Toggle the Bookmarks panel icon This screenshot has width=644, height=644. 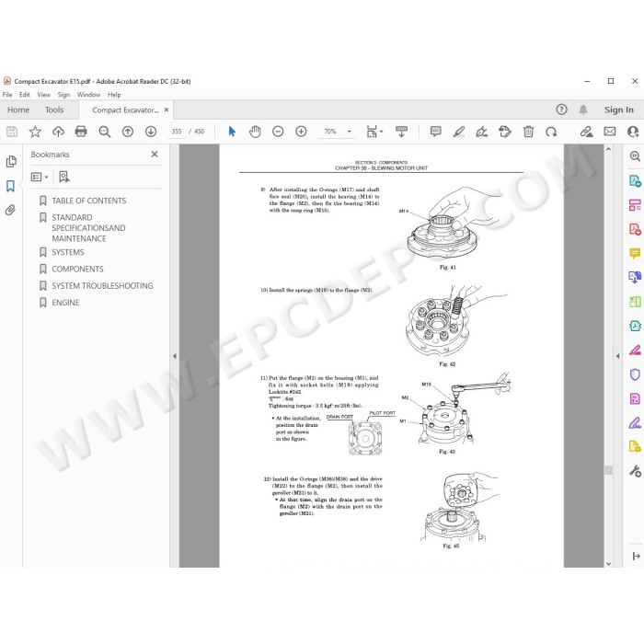[11, 186]
